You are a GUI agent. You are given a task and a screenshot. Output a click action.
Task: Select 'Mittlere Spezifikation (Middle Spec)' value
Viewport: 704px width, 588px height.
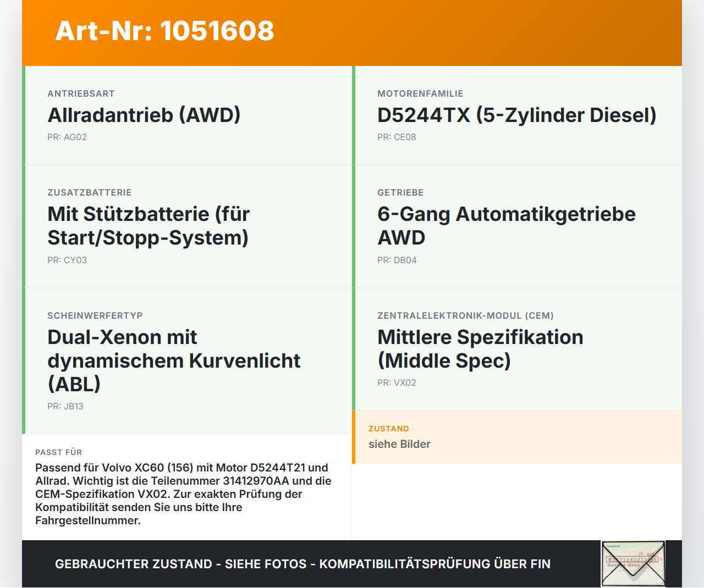coord(480,348)
